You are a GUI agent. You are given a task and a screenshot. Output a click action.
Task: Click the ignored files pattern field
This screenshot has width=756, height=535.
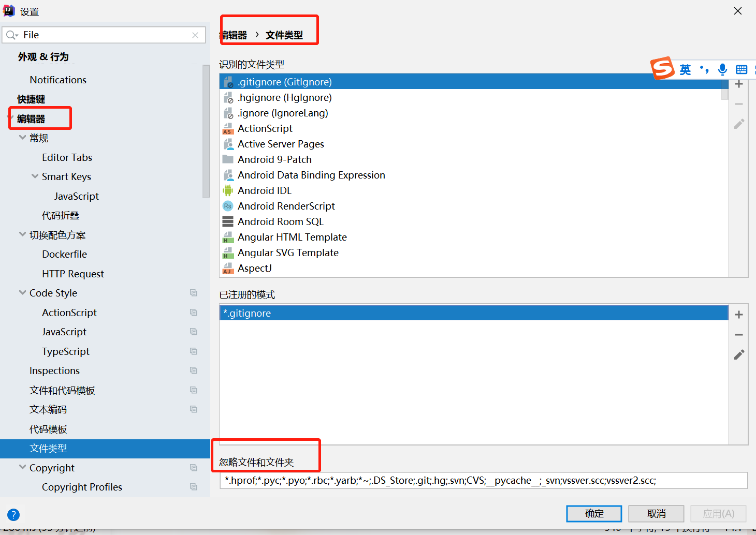[483, 480]
